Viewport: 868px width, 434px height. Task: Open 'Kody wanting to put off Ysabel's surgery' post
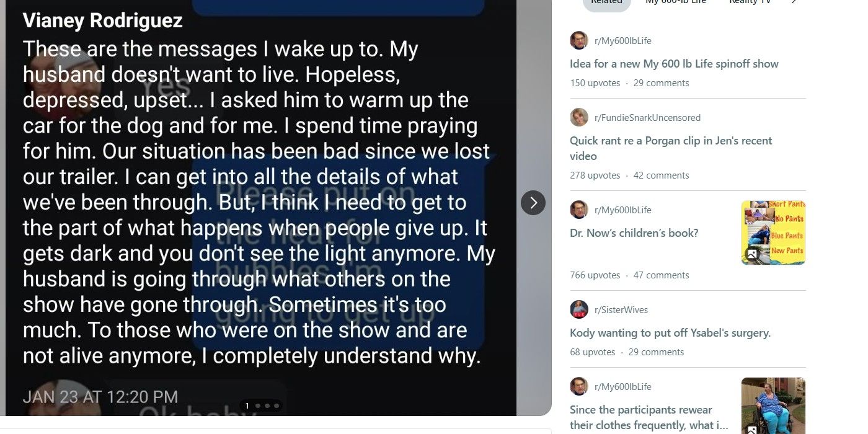(x=670, y=333)
